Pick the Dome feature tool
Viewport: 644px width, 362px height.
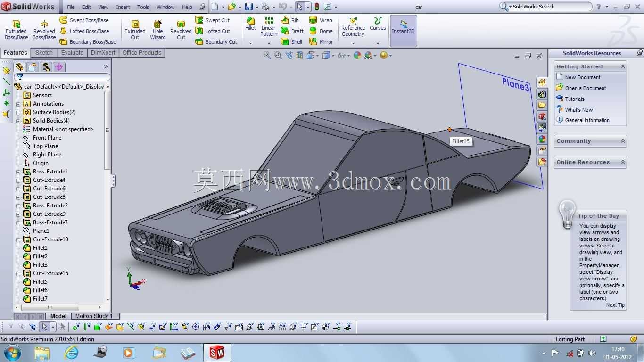[x=321, y=31]
